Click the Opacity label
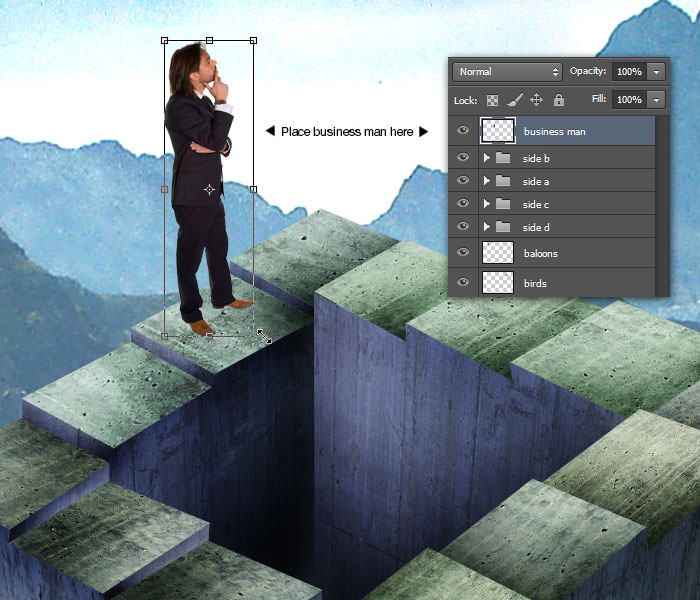Screen dimensions: 700x600 point(588,71)
